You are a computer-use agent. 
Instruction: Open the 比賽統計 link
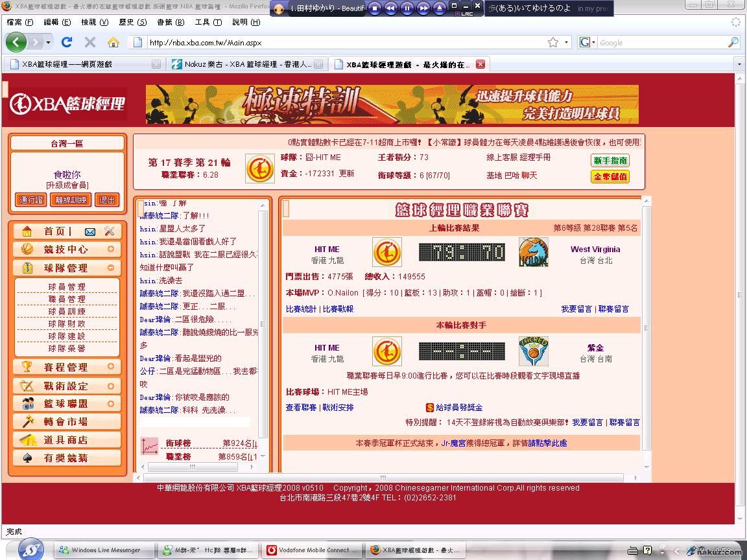tap(301, 309)
